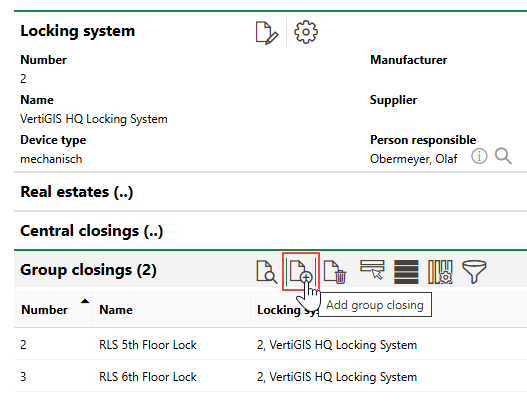527x401 pixels.
Task: Select the RLS 6th Floor Lock row
Action: [x=270, y=376]
